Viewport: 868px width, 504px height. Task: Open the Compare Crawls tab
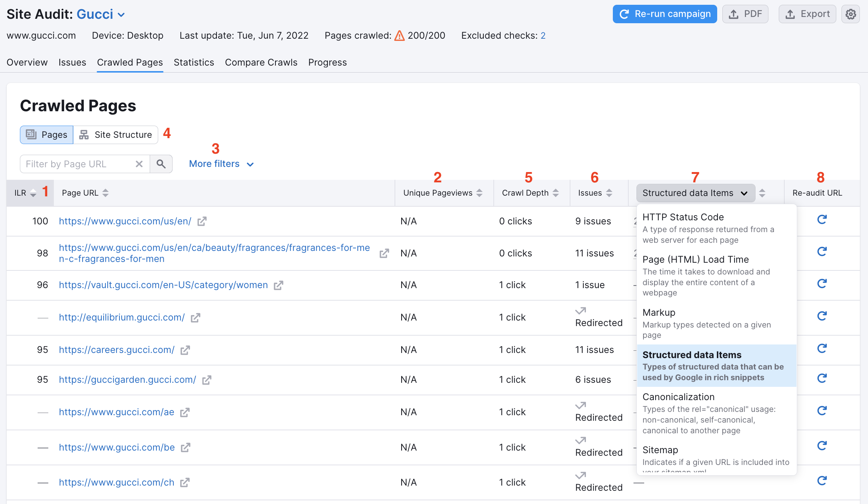[261, 62]
